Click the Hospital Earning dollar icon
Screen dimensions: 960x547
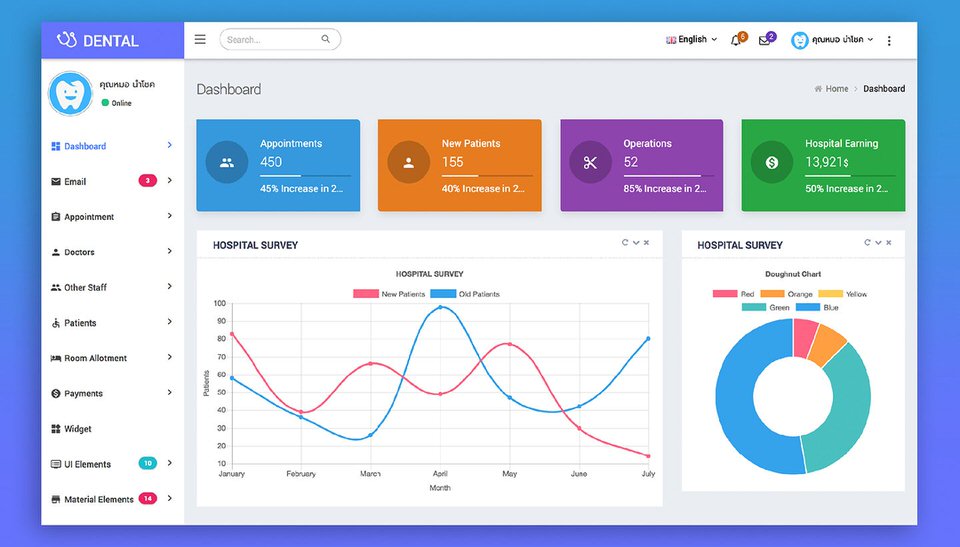[771, 162]
